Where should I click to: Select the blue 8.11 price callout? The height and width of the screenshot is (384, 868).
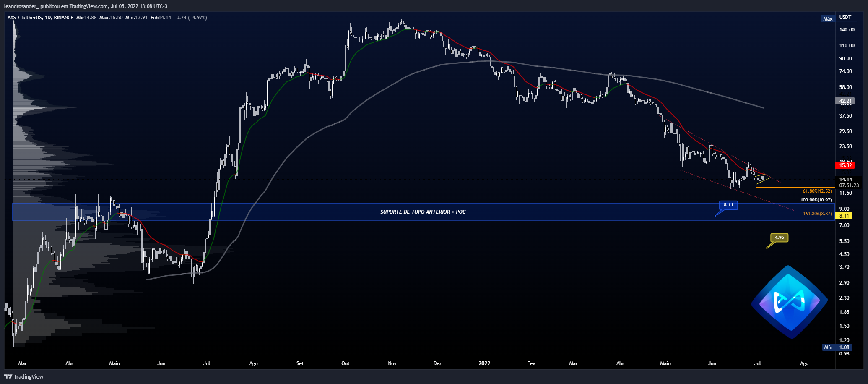tap(728, 205)
